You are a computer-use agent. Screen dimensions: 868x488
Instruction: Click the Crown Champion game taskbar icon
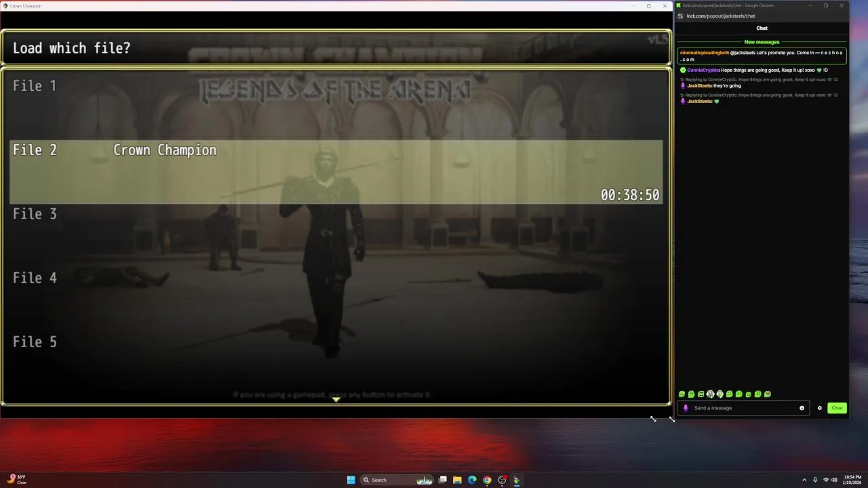pos(517,480)
